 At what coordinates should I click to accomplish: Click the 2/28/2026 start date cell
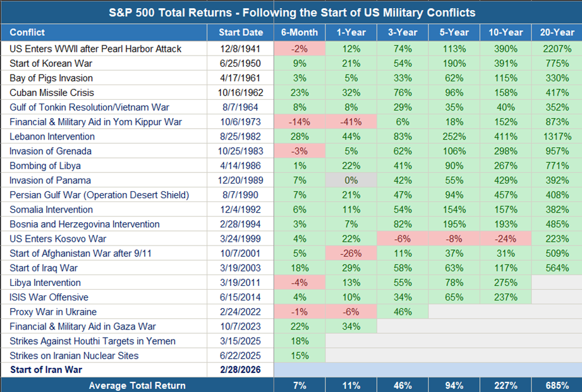pyautogui.click(x=240, y=370)
